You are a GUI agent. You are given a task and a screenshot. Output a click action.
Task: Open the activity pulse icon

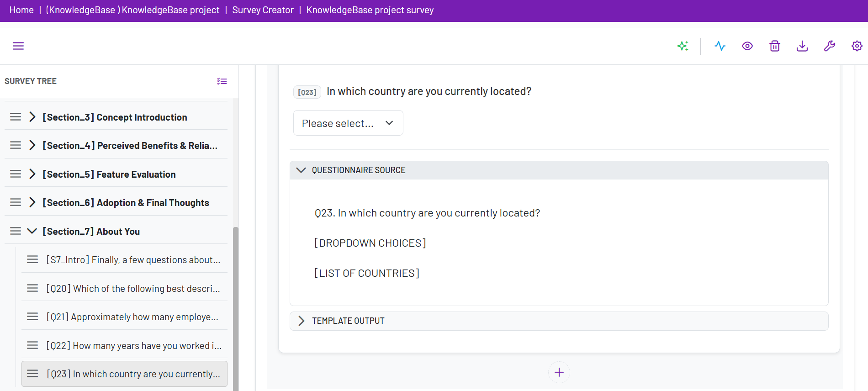coord(720,46)
